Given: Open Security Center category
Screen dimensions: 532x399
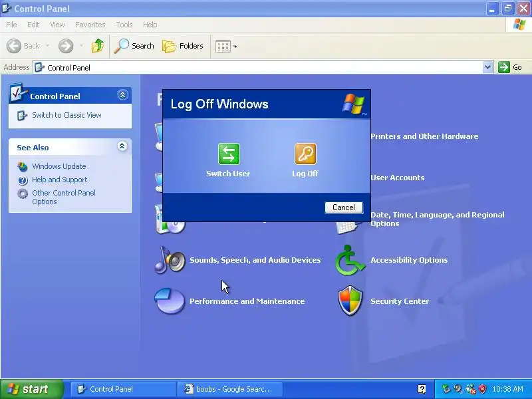Looking at the screenshot, I should tap(400, 301).
